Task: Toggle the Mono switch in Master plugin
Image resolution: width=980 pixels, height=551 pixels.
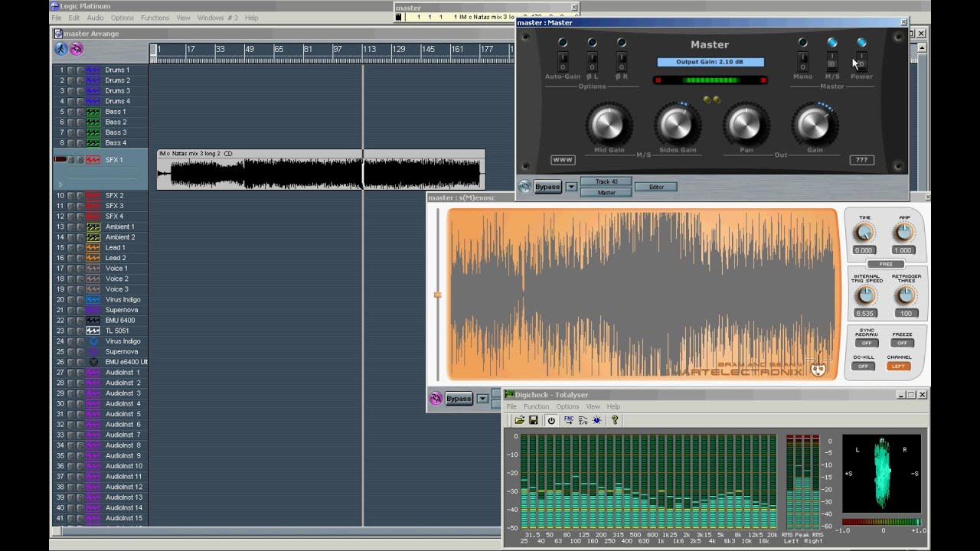Action: pos(802,60)
